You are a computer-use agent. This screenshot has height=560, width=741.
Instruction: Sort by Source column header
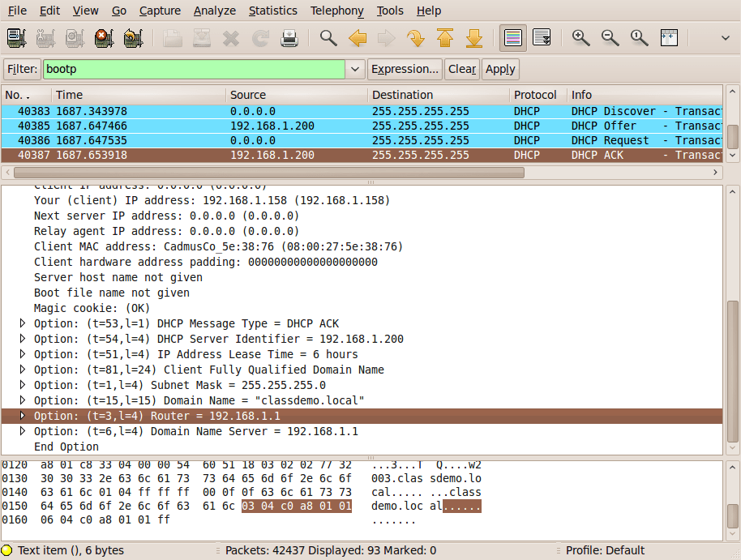pos(297,95)
